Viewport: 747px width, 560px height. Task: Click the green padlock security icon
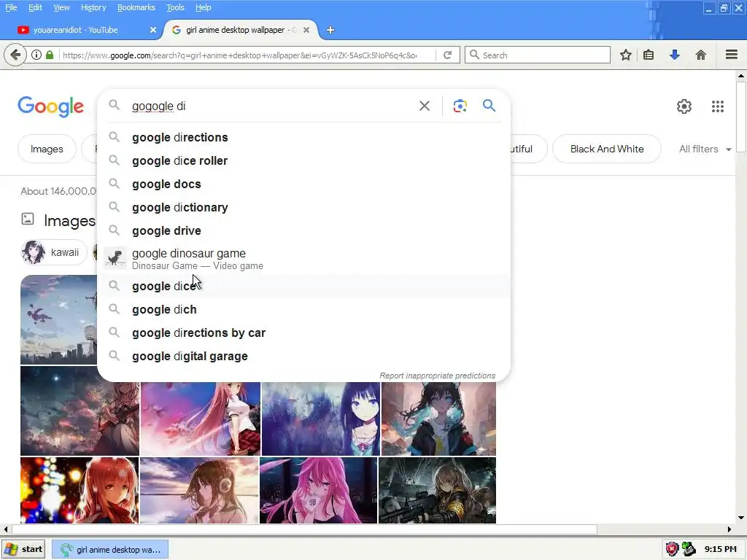tap(50, 55)
